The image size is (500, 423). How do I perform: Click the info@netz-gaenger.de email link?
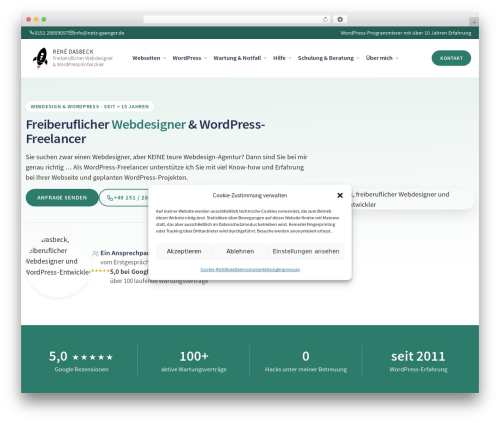click(99, 33)
